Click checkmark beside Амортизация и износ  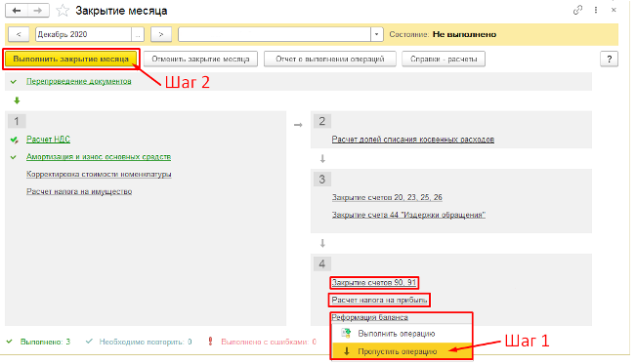[x=14, y=157]
